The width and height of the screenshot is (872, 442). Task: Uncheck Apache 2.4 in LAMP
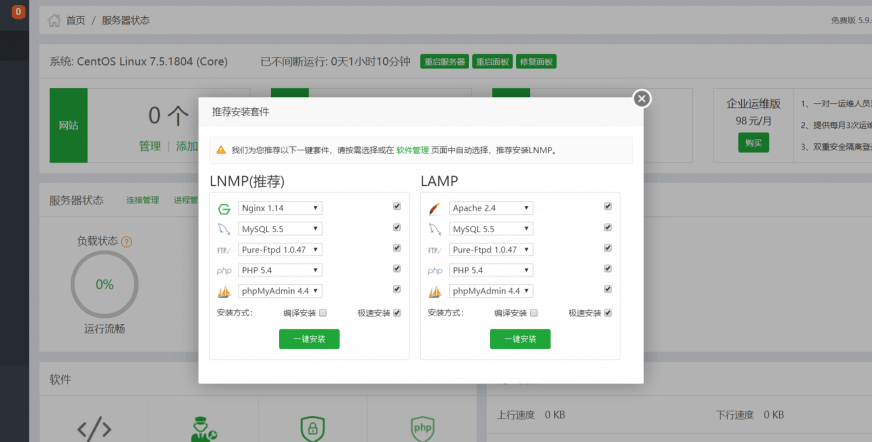coord(608,206)
